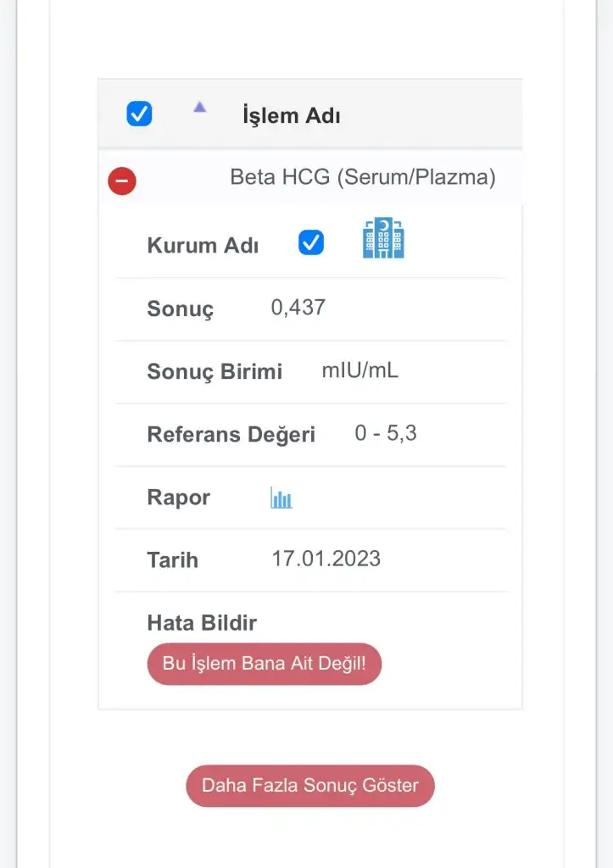Click Daha Fazla Sonuç Göster button
The height and width of the screenshot is (868, 613).
click(x=310, y=786)
